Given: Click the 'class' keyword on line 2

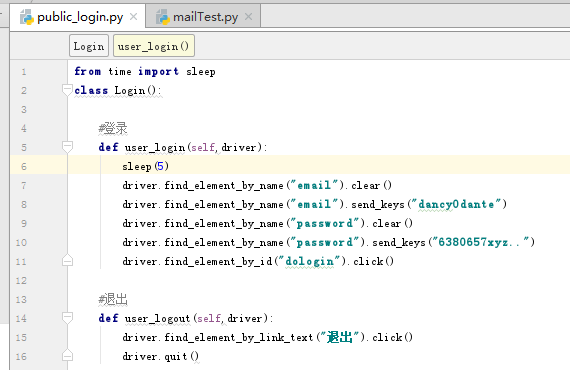Looking at the screenshot, I should coord(91,90).
